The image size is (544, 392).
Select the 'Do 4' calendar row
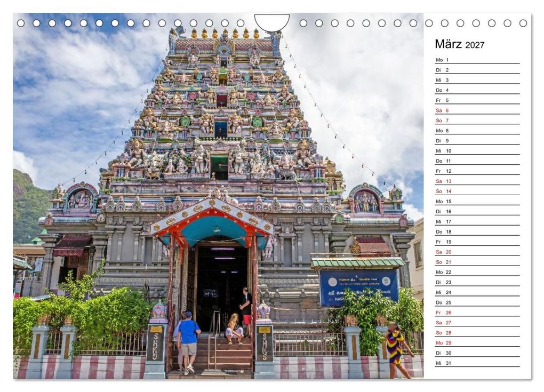(477, 90)
